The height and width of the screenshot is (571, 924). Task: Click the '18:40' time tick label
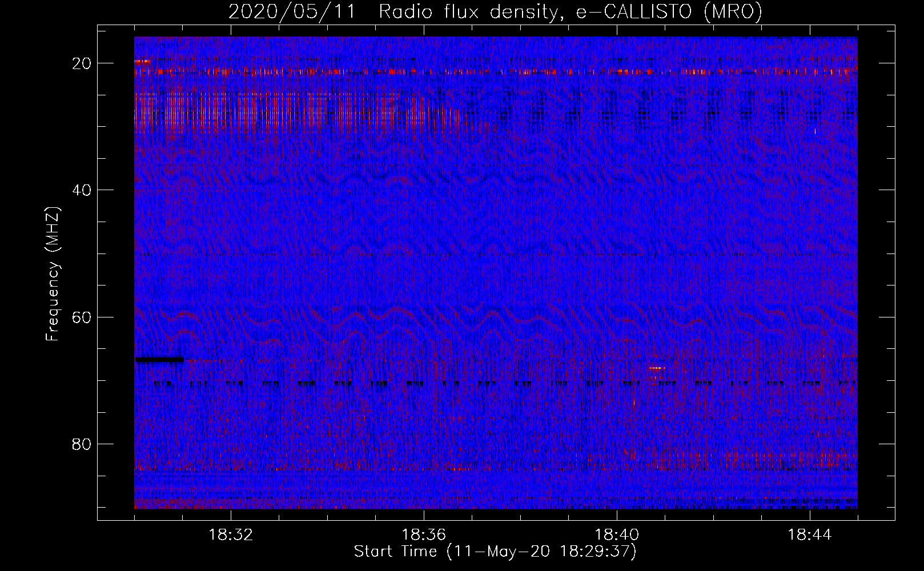[617, 535]
